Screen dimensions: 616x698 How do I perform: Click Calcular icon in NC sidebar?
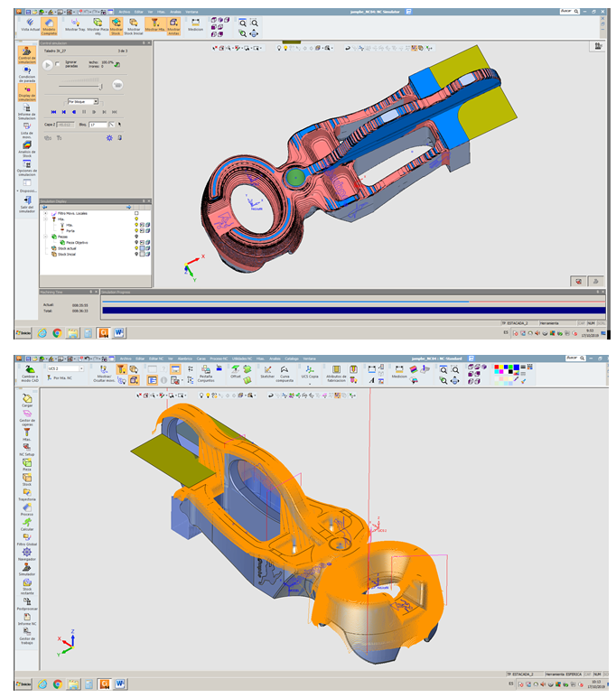point(27,525)
